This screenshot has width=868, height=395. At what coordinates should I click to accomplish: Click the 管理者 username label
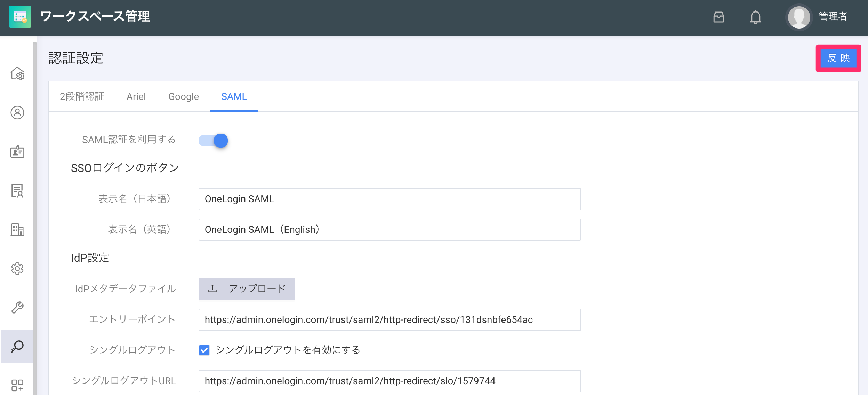(833, 17)
